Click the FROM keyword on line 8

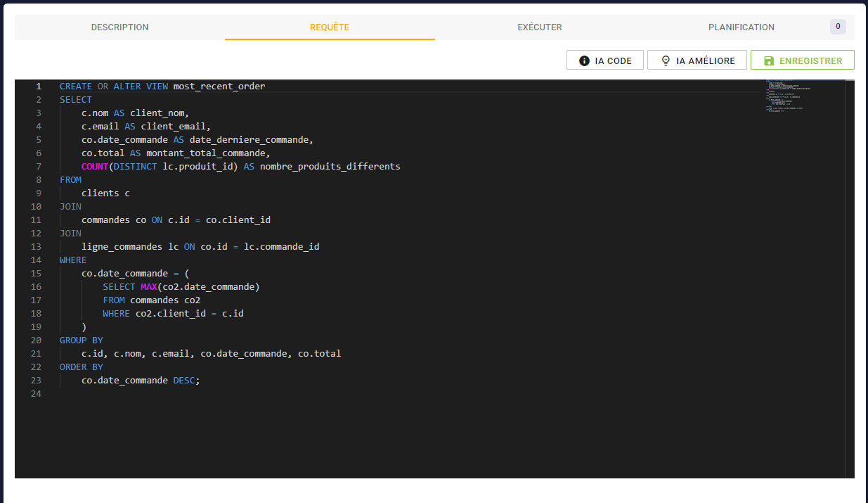[71, 180]
